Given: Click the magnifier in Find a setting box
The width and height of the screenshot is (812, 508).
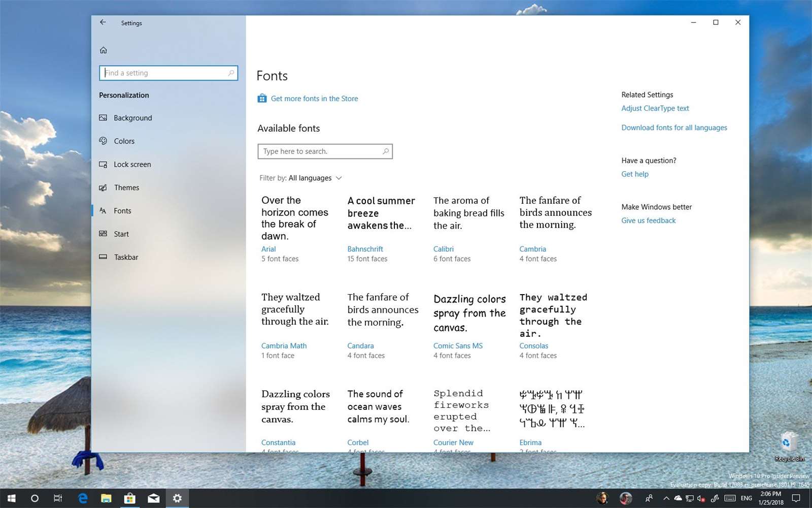Looking at the screenshot, I should point(231,73).
